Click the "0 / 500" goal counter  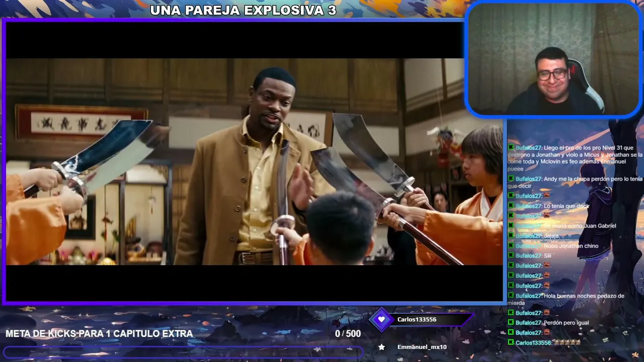(x=348, y=333)
